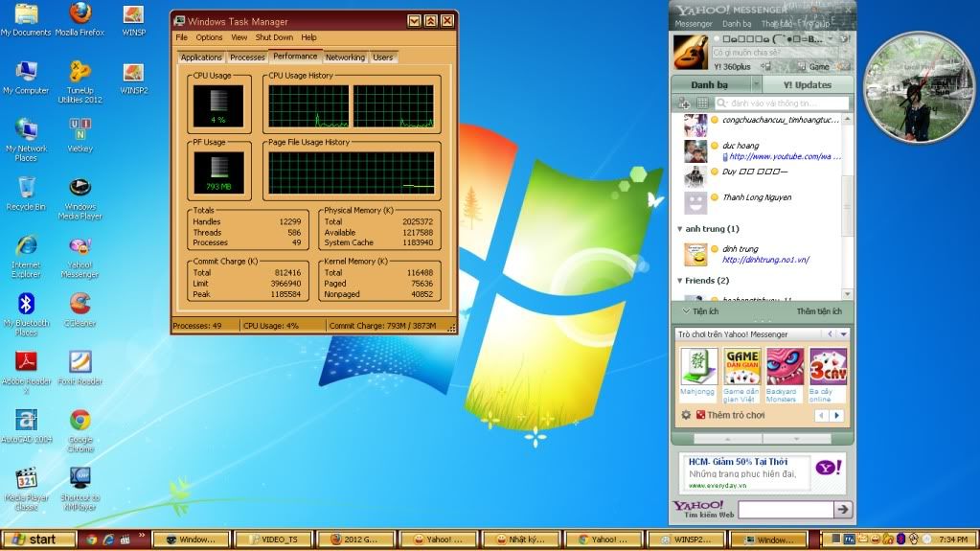Viewport: 980px width, 551px height.
Task: Click Thêm trò chơi link
Action: (736, 415)
